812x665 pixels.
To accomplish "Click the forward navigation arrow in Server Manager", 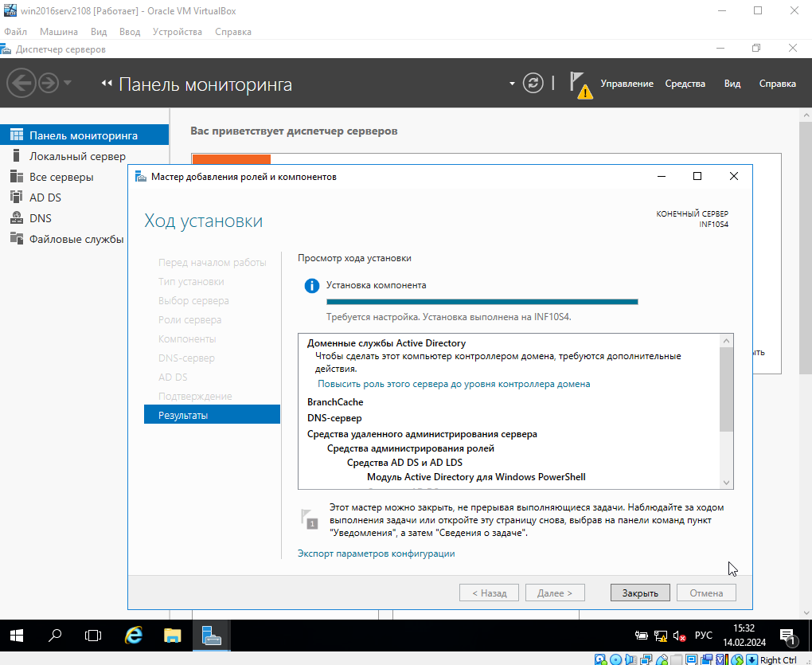I will click(49, 83).
